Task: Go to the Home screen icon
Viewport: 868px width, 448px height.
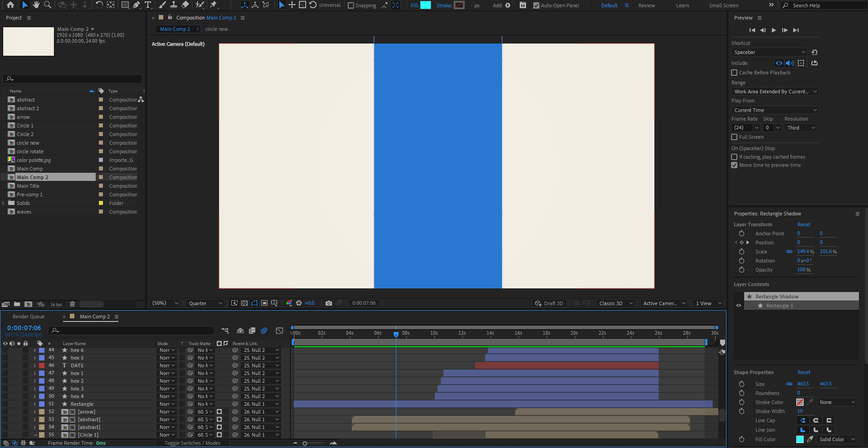Action: [x=10, y=5]
